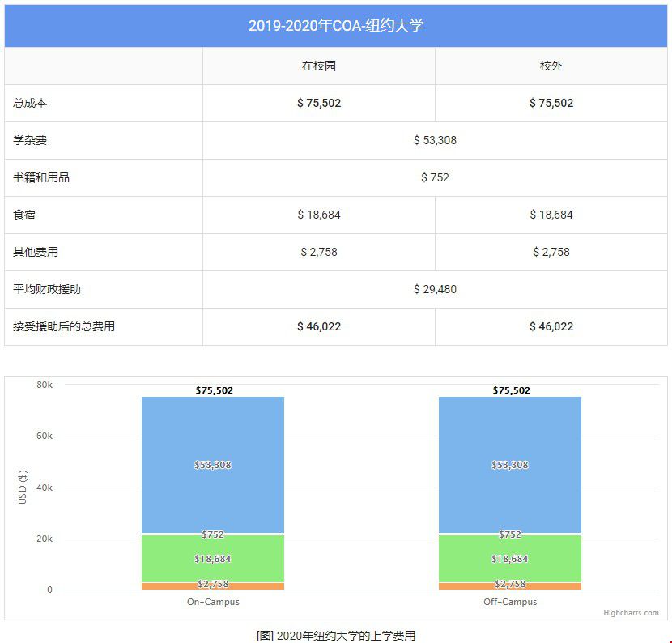Click the 书籍和用品 row label
672x643 pixels.
click(x=41, y=177)
